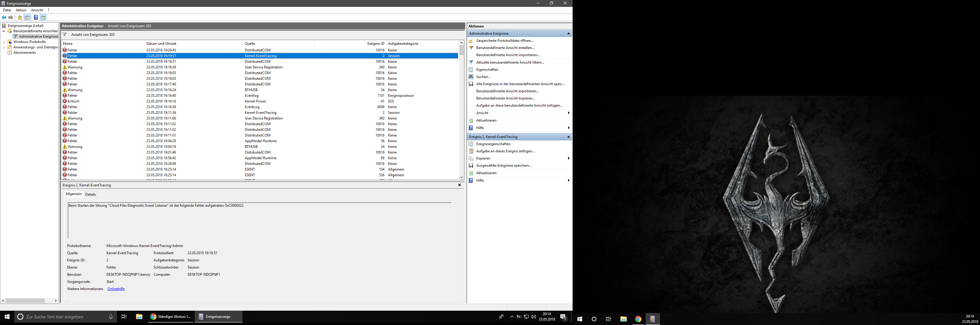Toggle console tree visibility toolbar icon
The height and width of the screenshot is (325, 980).
point(27,18)
